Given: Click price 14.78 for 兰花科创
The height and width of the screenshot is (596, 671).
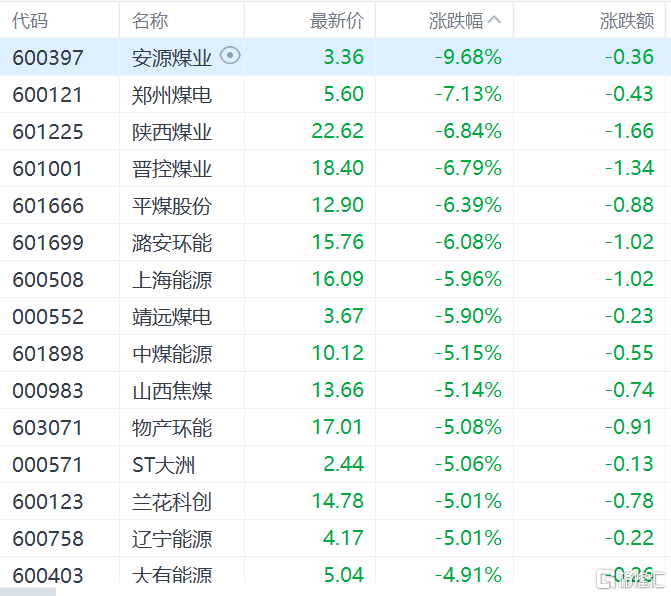Looking at the screenshot, I should [x=338, y=501].
